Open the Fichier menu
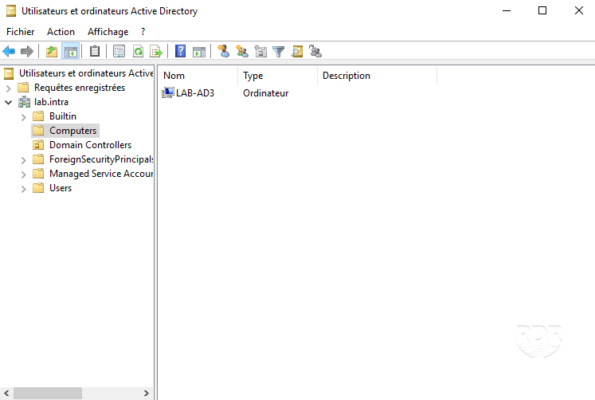 [20, 31]
